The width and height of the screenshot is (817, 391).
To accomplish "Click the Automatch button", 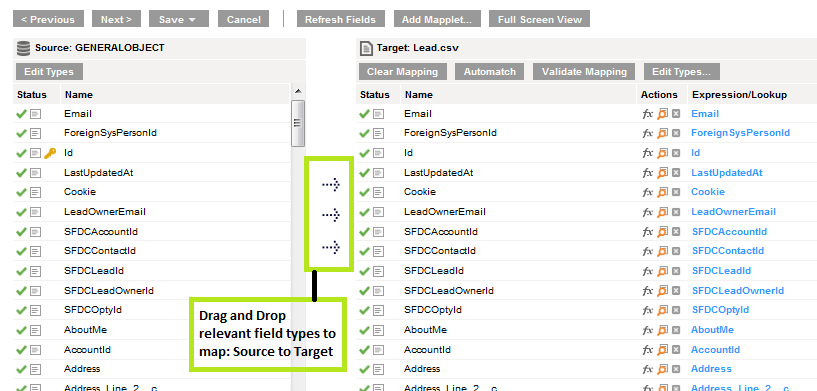I will pos(490,72).
